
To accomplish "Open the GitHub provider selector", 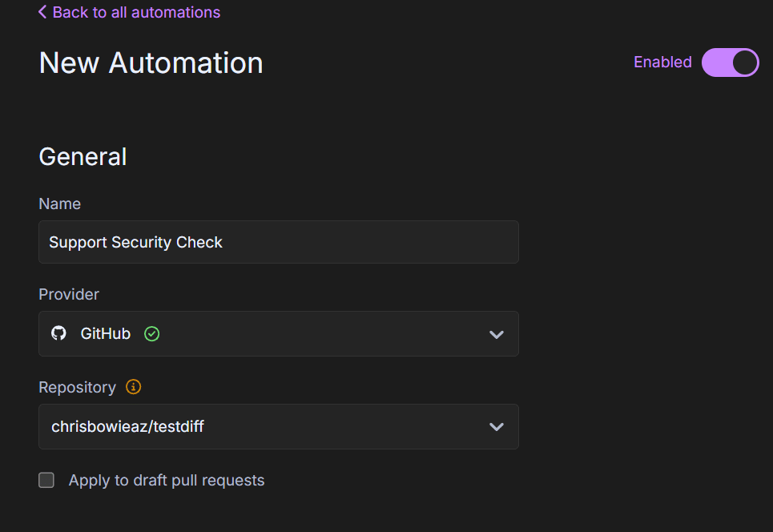I will pyautogui.click(x=278, y=334).
